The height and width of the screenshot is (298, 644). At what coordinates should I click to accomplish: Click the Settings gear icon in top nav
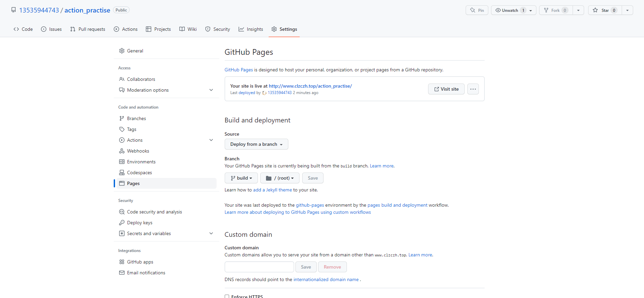pos(274,29)
